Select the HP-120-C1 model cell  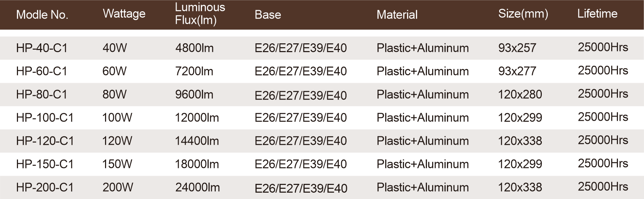pyautogui.click(x=45, y=141)
